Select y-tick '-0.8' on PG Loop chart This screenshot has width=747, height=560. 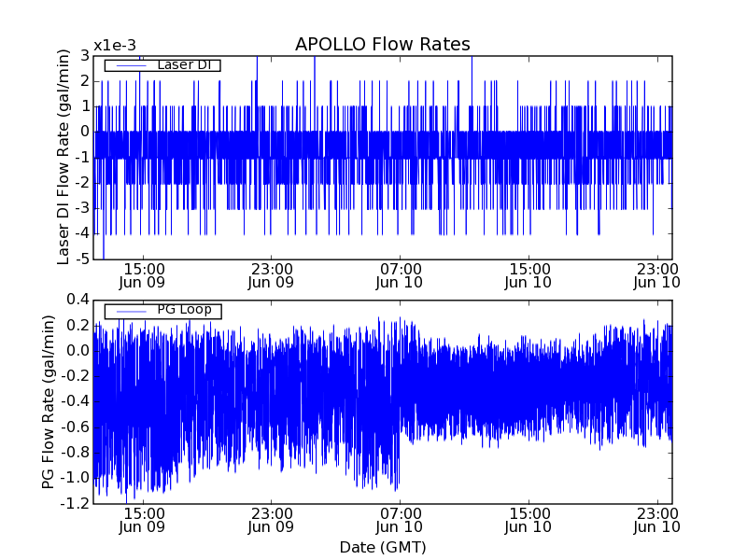click(x=75, y=453)
